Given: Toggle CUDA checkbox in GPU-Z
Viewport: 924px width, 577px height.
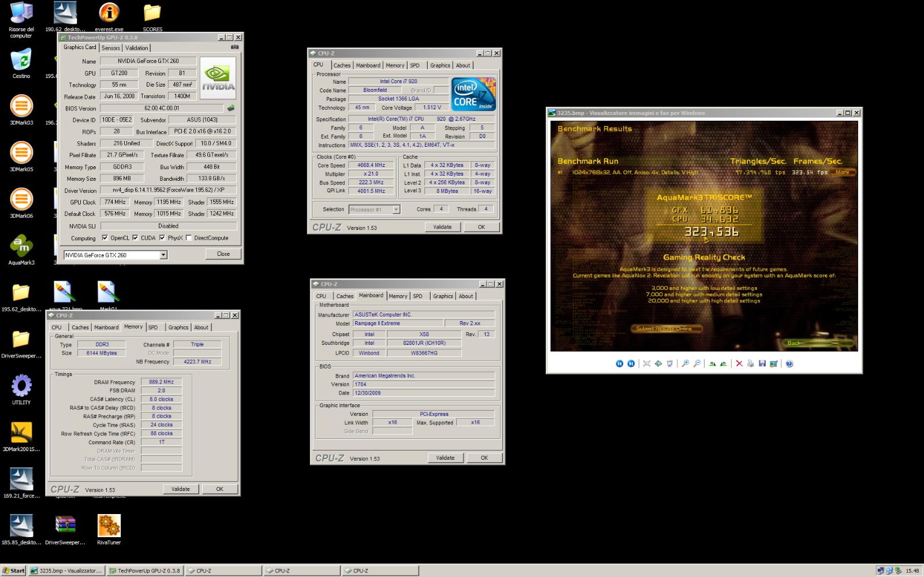Looking at the screenshot, I should [135, 237].
